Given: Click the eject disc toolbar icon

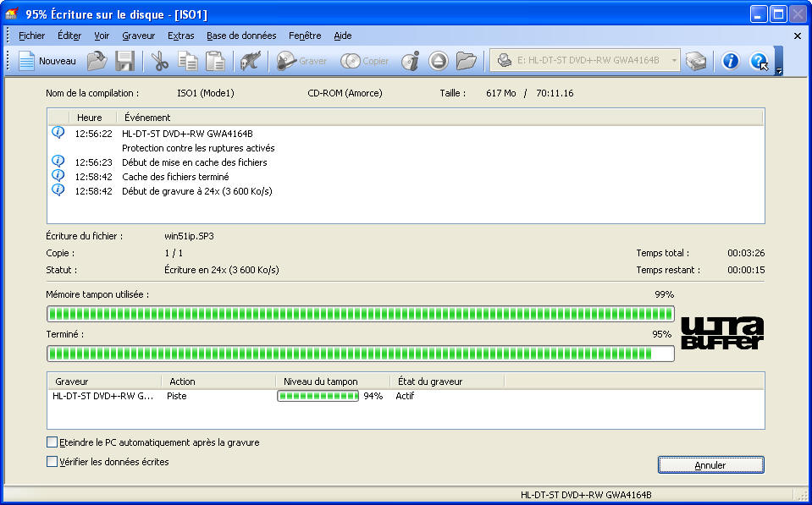Looking at the screenshot, I should pos(438,61).
